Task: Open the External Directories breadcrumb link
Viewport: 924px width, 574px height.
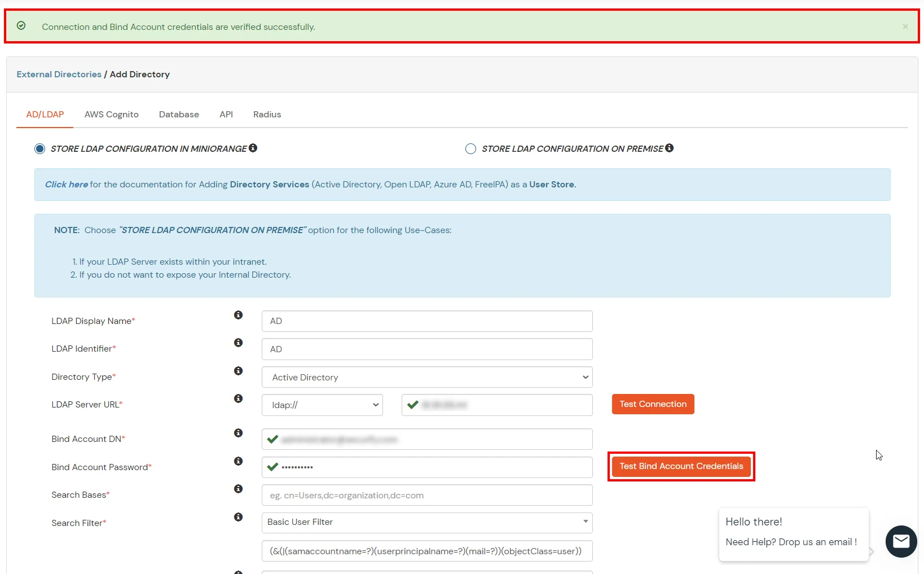Action: click(x=59, y=75)
